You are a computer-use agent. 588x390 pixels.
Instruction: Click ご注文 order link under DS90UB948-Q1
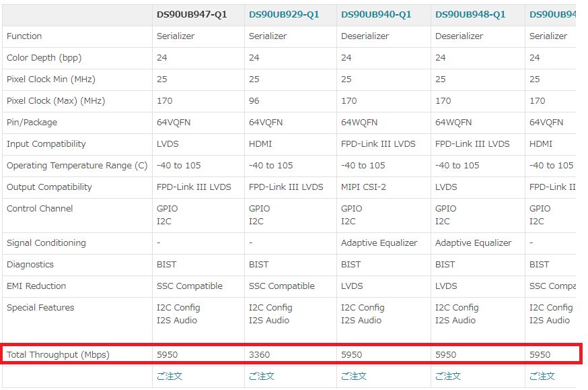click(448, 376)
